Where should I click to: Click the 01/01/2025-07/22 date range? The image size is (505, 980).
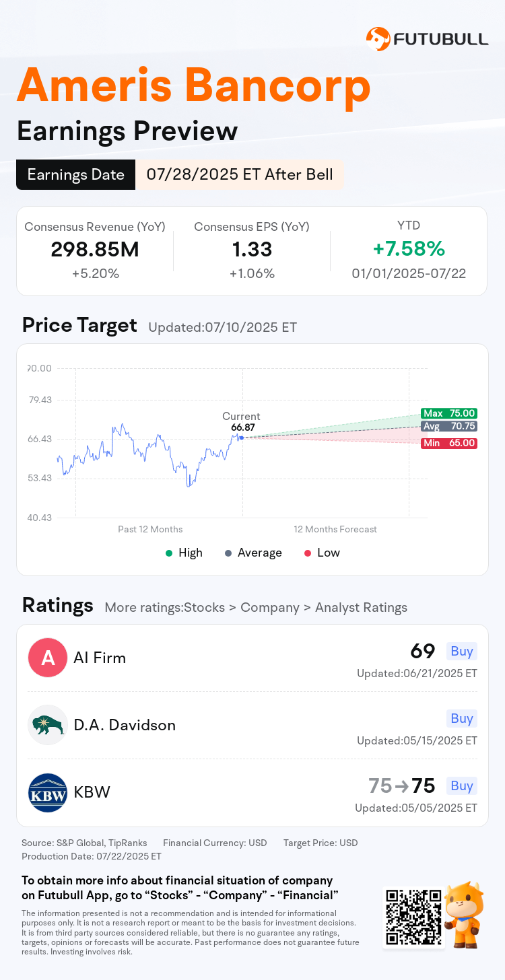(x=409, y=273)
